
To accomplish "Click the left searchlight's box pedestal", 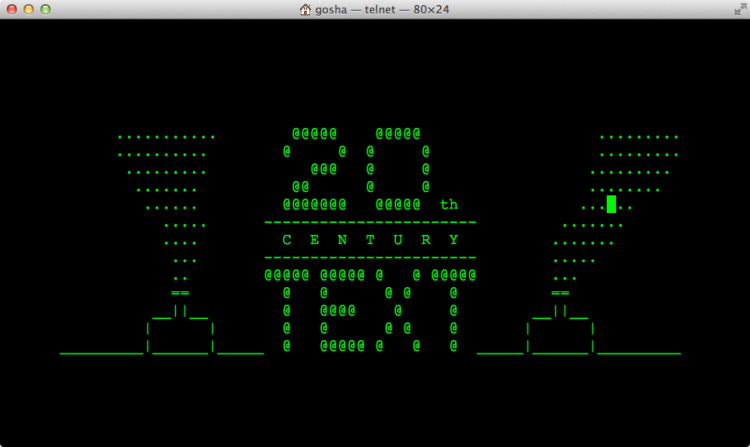I will point(180,333).
